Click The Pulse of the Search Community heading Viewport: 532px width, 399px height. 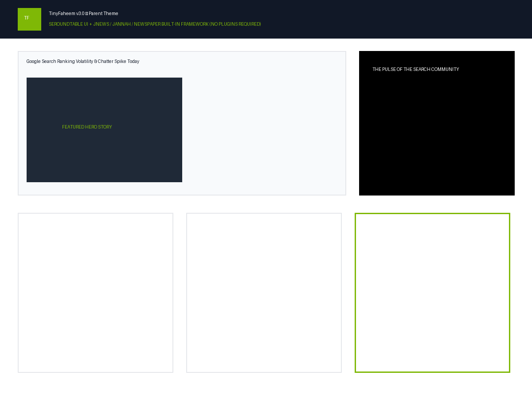(416, 70)
